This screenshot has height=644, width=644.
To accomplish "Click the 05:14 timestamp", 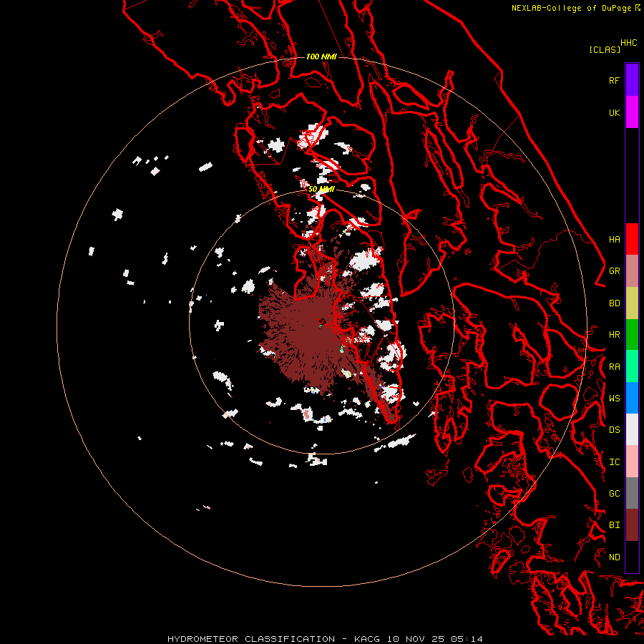I will 466,639.
